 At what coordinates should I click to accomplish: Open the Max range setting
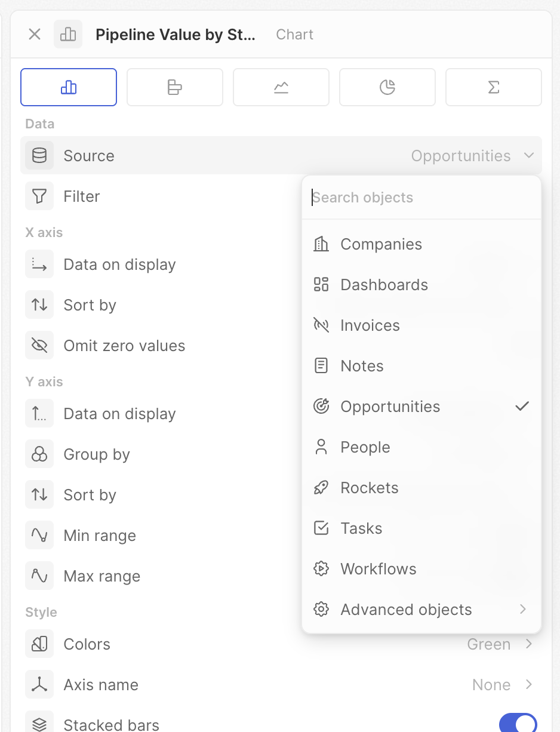click(102, 576)
